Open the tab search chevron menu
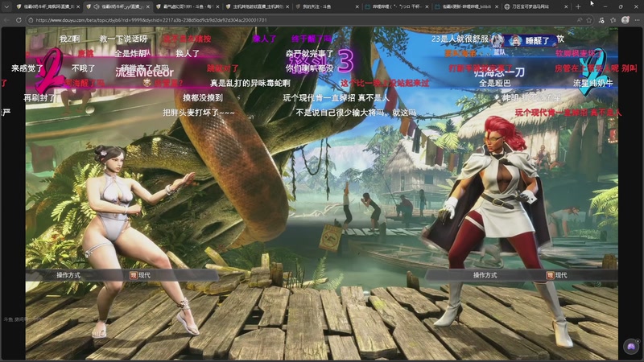644x362 pixels. [x=6, y=6]
